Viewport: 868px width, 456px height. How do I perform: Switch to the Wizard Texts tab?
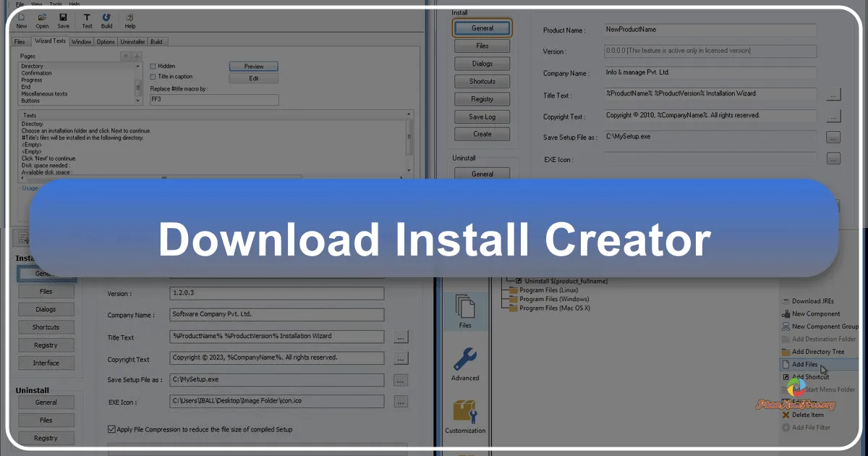pyautogui.click(x=50, y=41)
